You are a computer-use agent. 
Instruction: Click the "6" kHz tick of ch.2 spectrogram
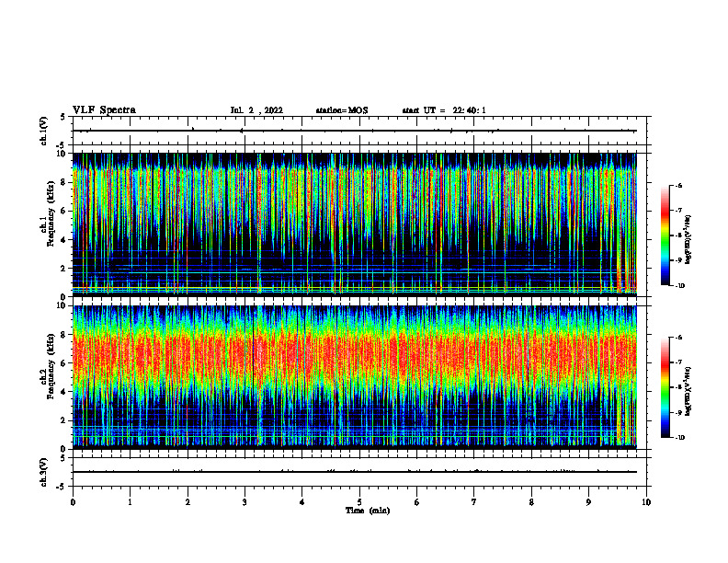pos(64,363)
